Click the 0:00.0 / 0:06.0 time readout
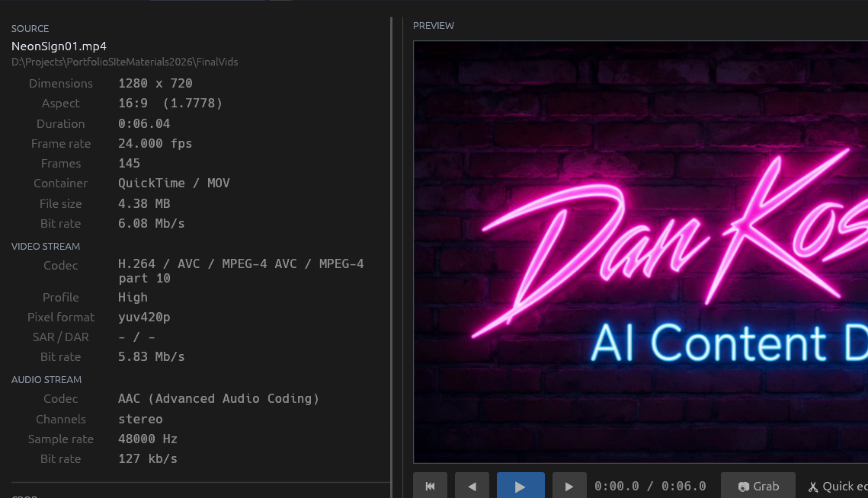The width and height of the screenshot is (868, 498). [x=650, y=487]
